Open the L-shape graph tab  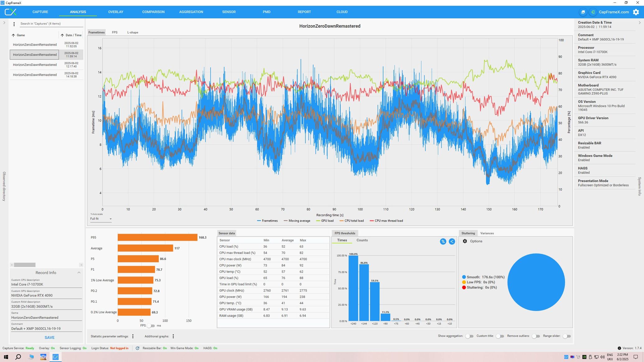click(132, 32)
